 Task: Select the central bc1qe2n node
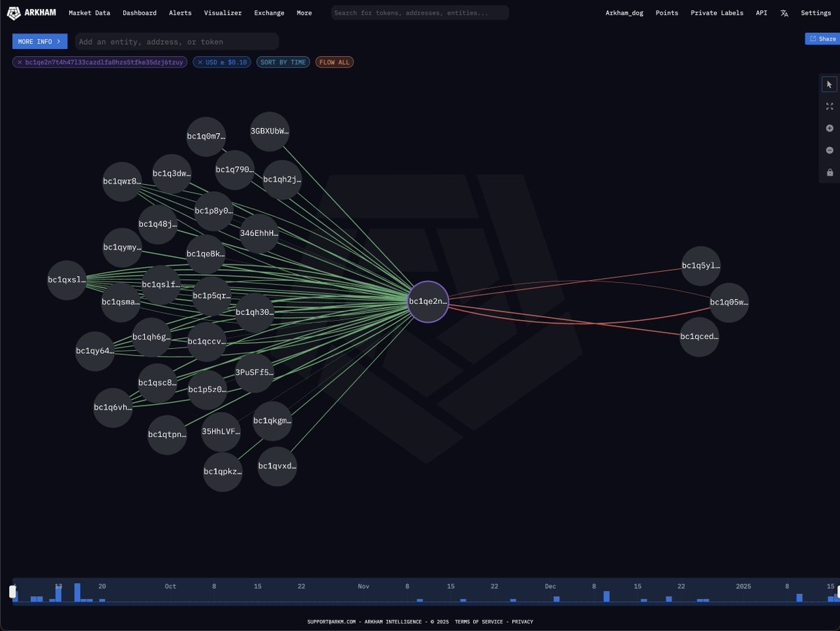click(428, 301)
